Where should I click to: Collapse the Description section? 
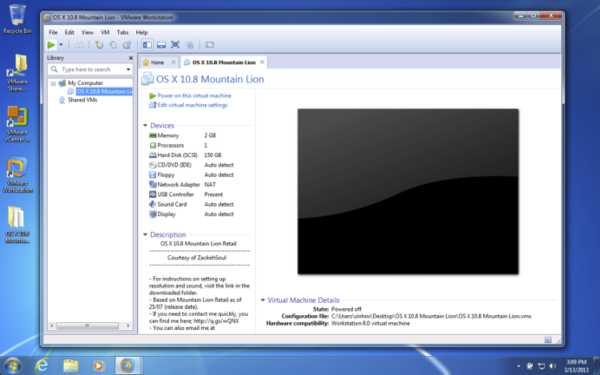pos(145,235)
